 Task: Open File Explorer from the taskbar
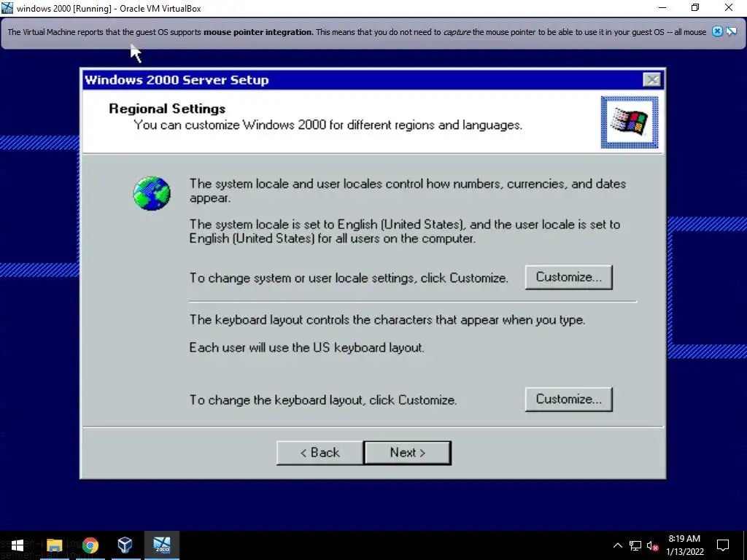pos(54,545)
